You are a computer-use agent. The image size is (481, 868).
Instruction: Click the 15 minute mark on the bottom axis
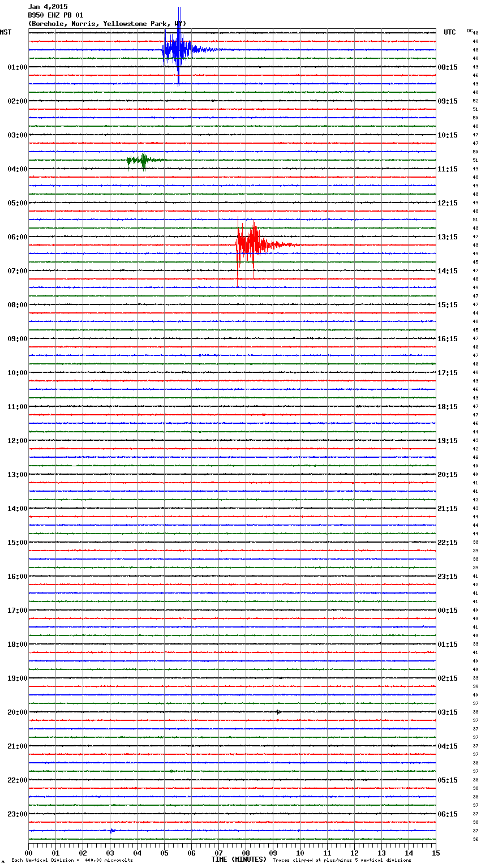(435, 853)
